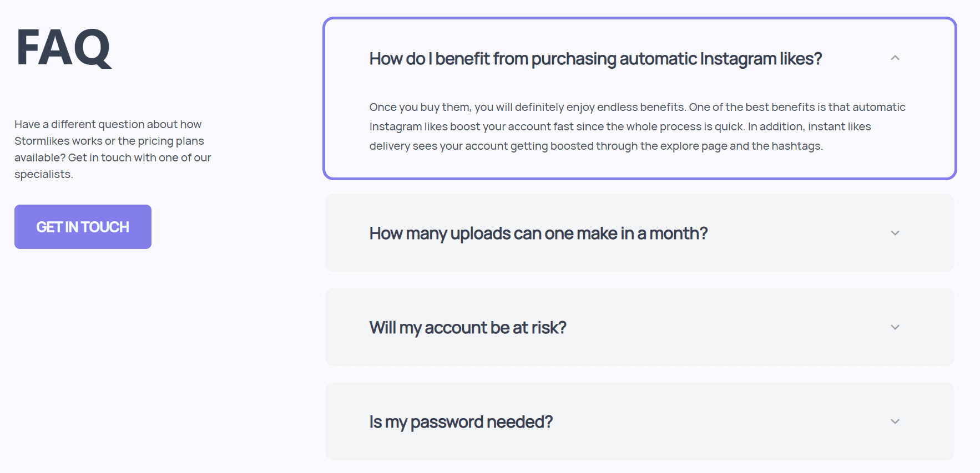
Task: Click the large FAQ heading
Action: click(x=64, y=48)
